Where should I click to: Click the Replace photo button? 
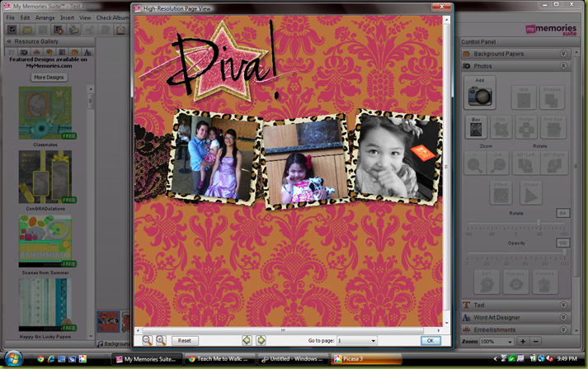click(515, 282)
